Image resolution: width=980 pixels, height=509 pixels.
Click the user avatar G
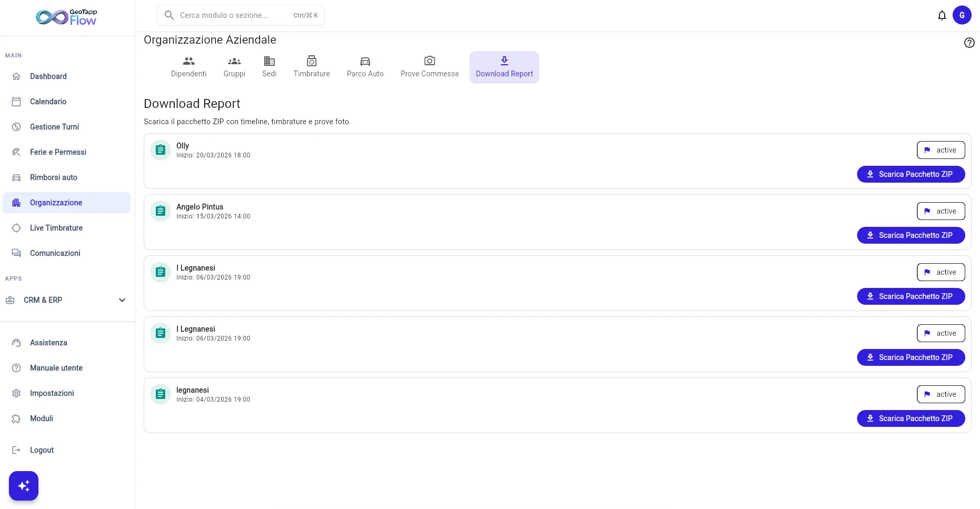click(x=962, y=15)
